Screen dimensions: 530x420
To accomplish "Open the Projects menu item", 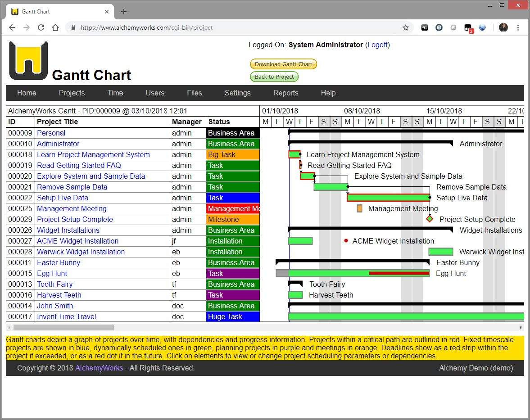I will 72,93.
